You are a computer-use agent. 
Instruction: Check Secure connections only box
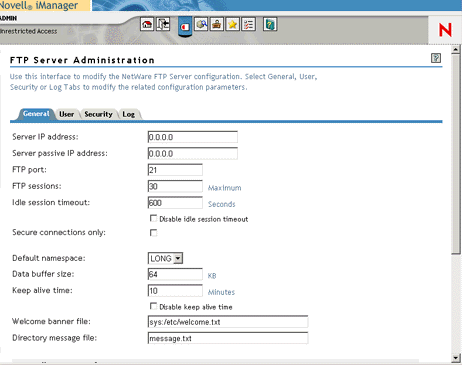pyautogui.click(x=153, y=233)
